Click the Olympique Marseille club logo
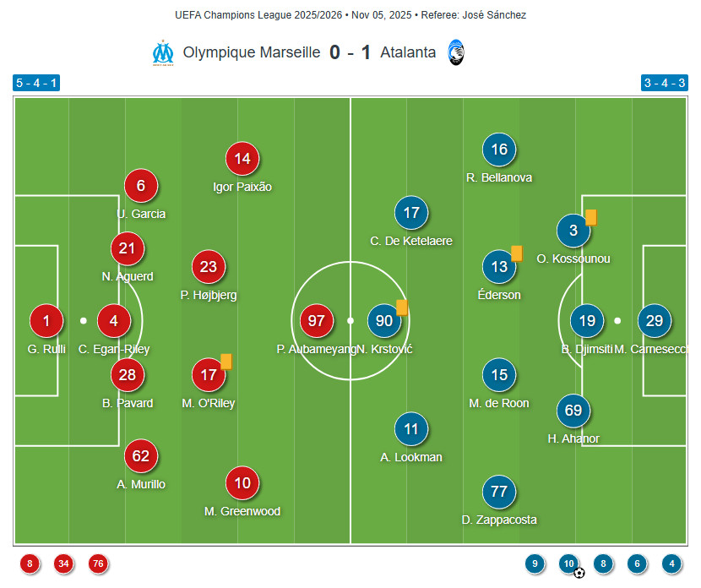This screenshot has width=701, height=588. [162, 52]
